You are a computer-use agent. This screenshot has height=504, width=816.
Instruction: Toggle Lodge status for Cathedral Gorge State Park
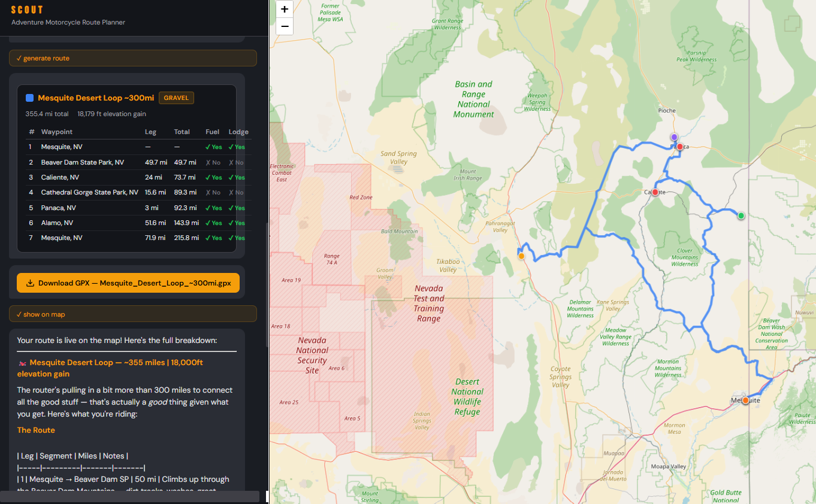tap(235, 192)
